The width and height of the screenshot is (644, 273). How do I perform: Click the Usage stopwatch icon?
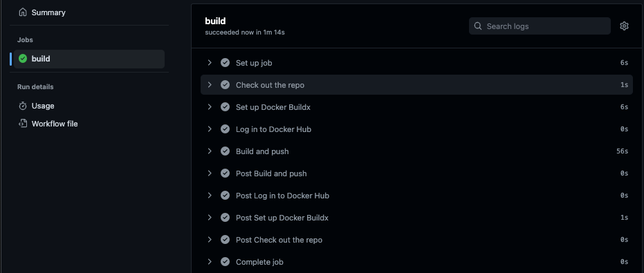click(x=23, y=106)
